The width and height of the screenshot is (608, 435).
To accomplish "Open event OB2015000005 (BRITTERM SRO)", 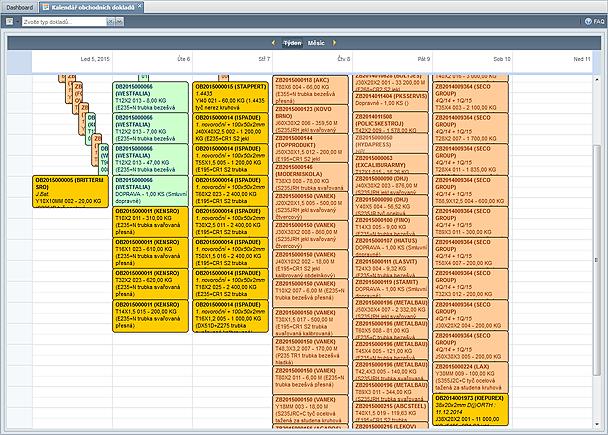I will (x=70, y=191).
